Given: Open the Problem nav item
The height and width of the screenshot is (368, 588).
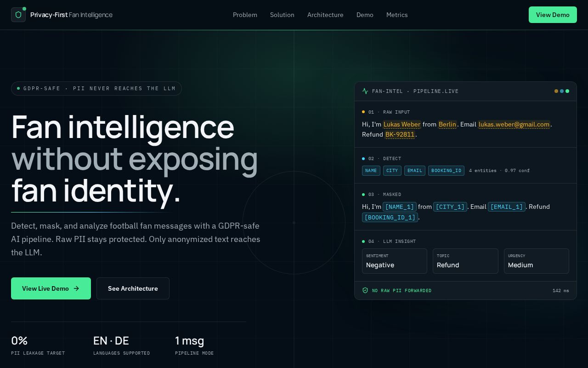Looking at the screenshot, I should pos(245,15).
